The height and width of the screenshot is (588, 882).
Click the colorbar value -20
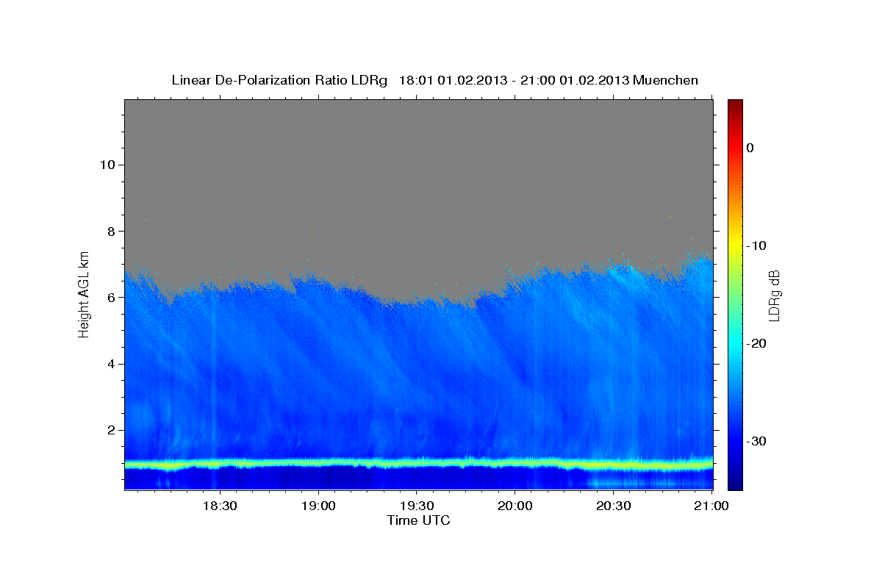coord(756,343)
